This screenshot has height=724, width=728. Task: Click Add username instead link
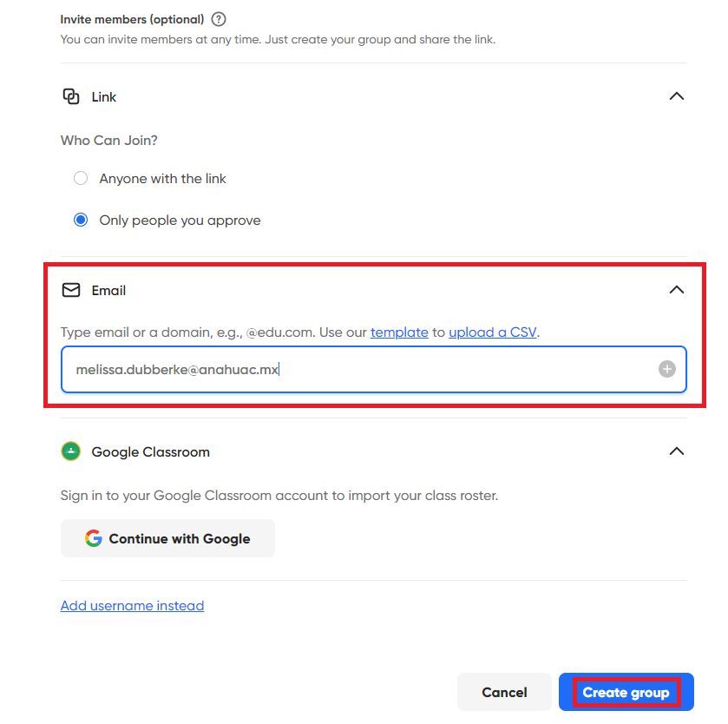132,606
